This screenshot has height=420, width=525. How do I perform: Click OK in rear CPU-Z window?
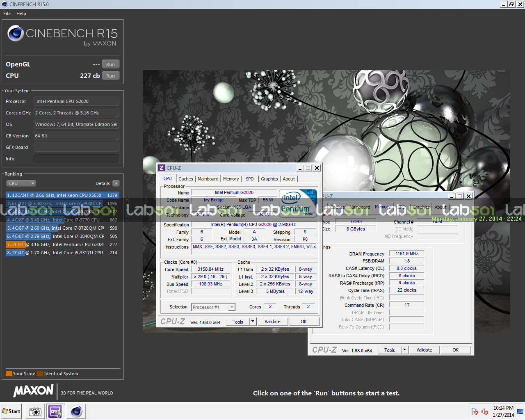[456, 350]
